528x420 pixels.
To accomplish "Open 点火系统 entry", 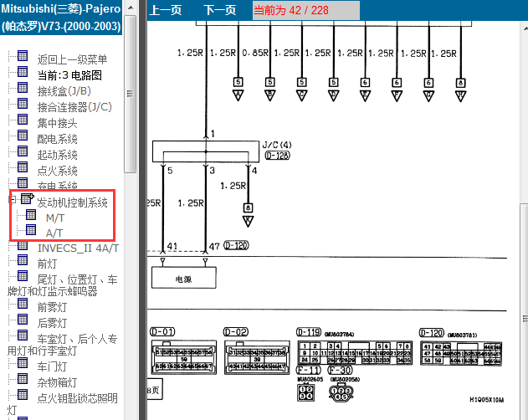I will pyautogui.click(x=57, y=171).
